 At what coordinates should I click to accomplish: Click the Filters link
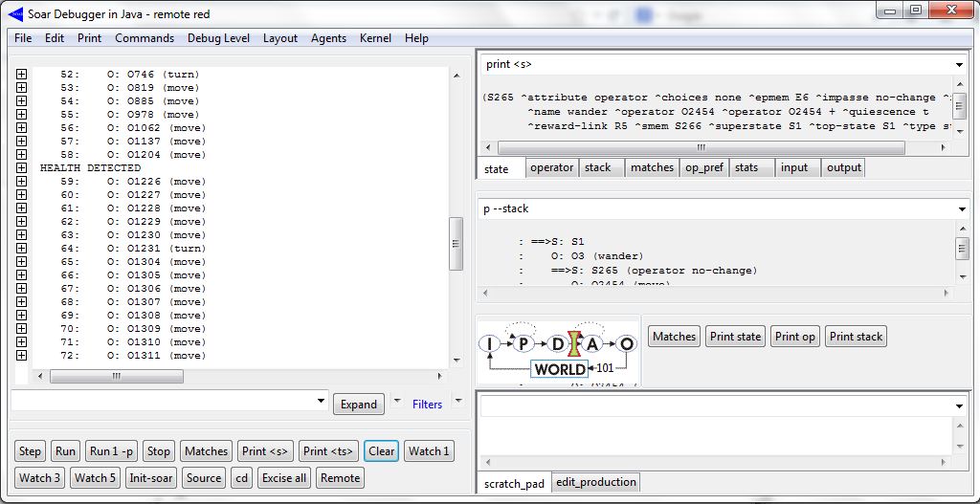(x=427, y=405)
